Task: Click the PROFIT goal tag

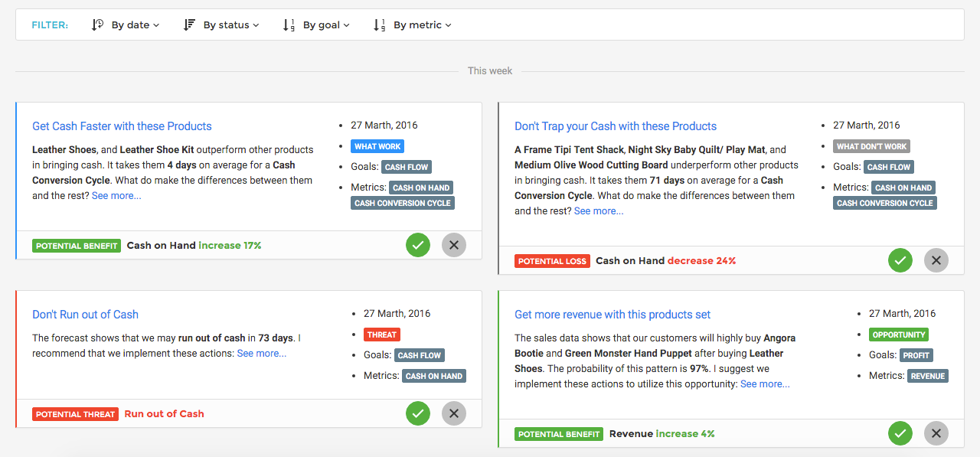Action: coord(916,355)
